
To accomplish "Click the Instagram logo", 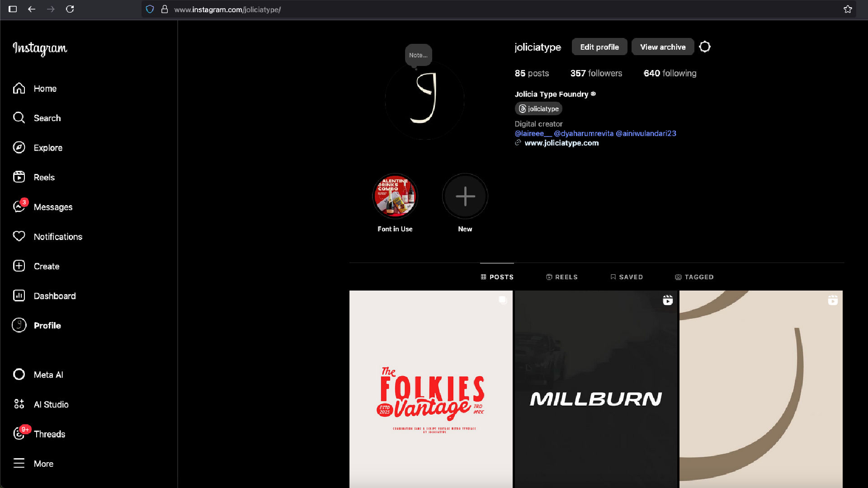I will tap(40, 48).
